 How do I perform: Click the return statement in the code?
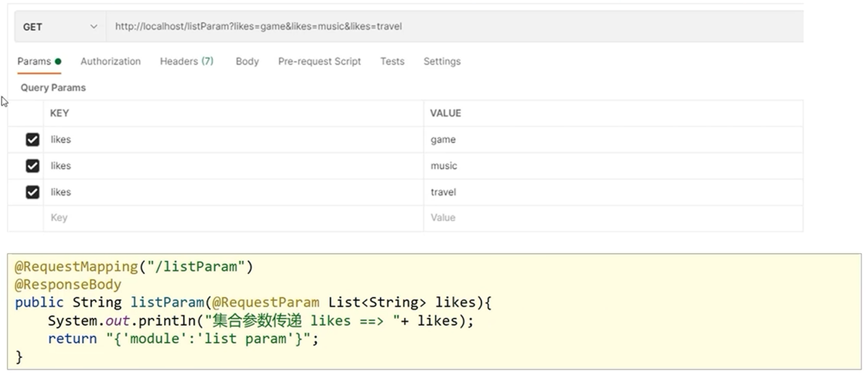click(183, 339)
